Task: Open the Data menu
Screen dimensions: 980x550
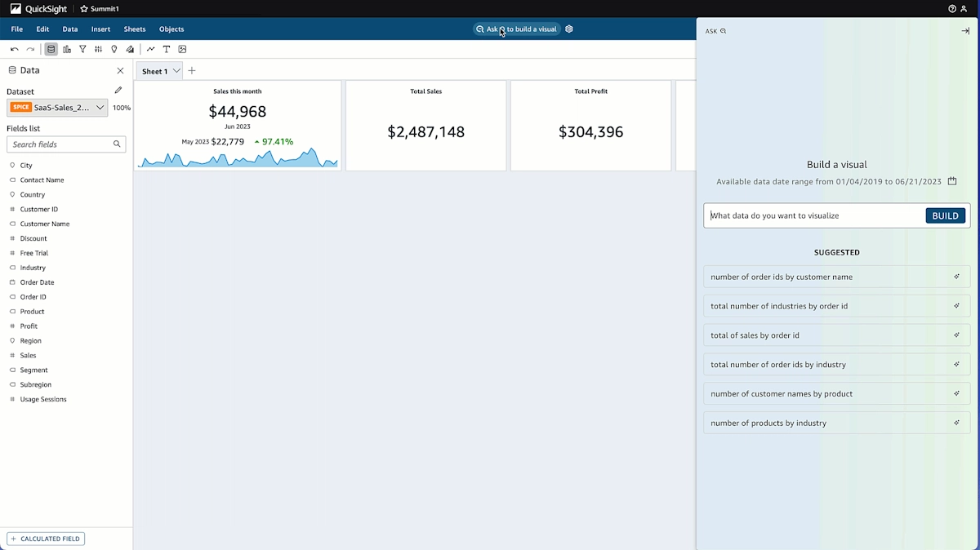Action: coord(69,29)
